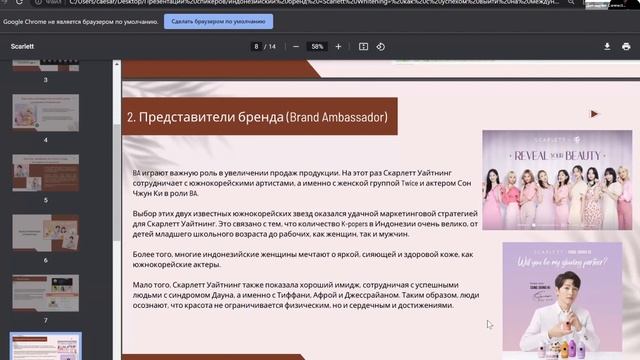Open page 6 thumbnail
The height and width of the screenshot is (360, 640).
click(46, 233)
